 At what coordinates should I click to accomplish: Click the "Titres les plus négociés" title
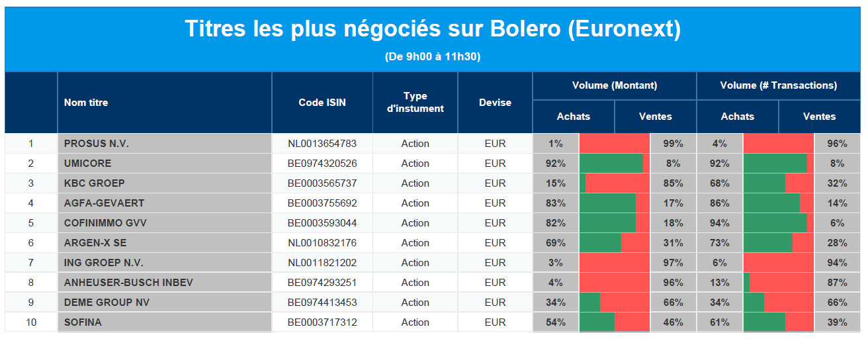coord(433,29)
